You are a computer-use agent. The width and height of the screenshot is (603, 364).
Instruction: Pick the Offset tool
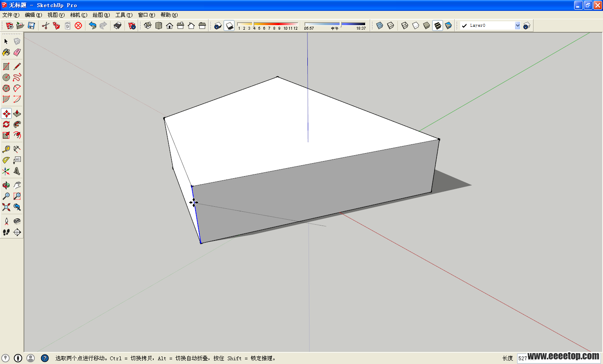point(17,135)
